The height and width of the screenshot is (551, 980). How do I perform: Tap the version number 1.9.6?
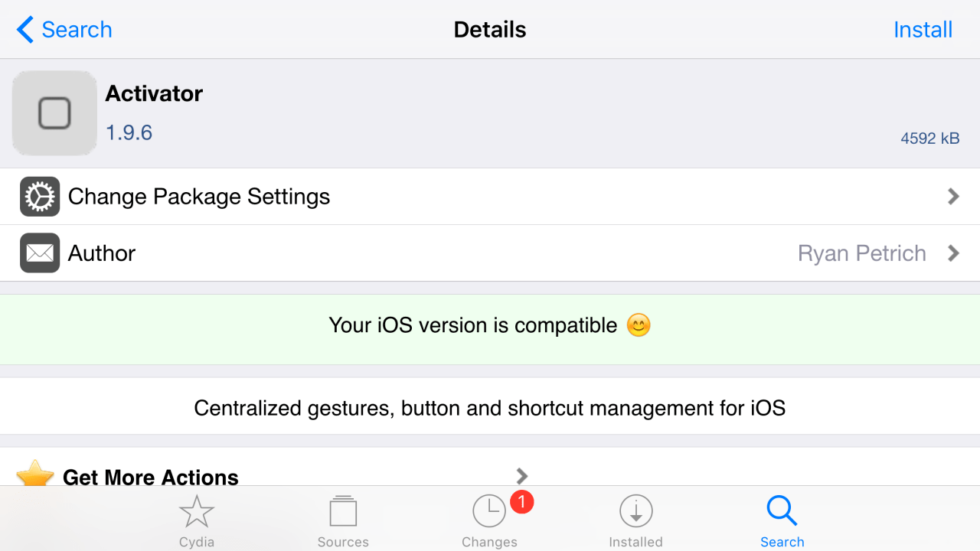coord(129,132)
